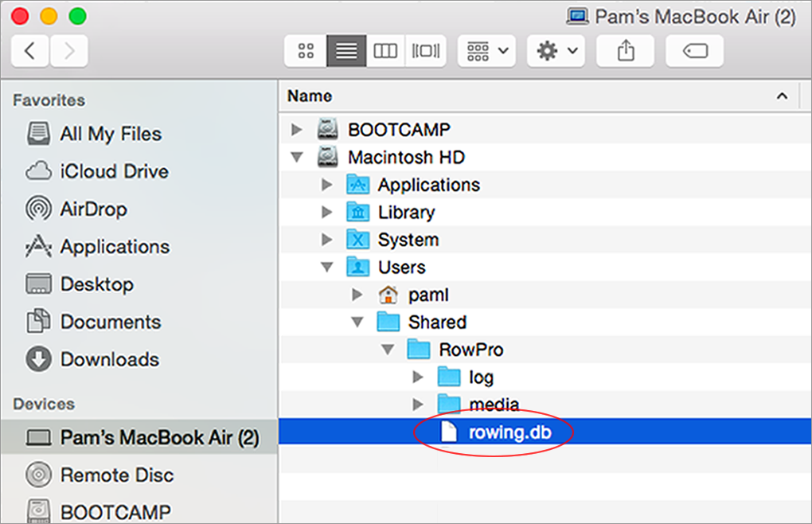Expand the Applications folder triangle
This screenshot has height=524, width=812.
click(x=326, y=186)
